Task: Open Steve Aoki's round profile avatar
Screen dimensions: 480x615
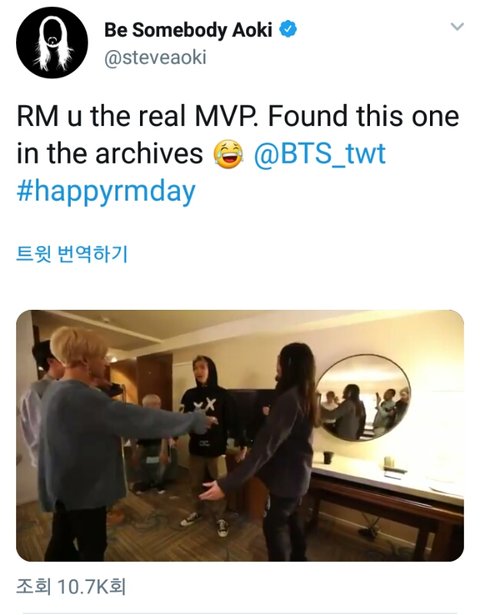Action: (52, 42)
